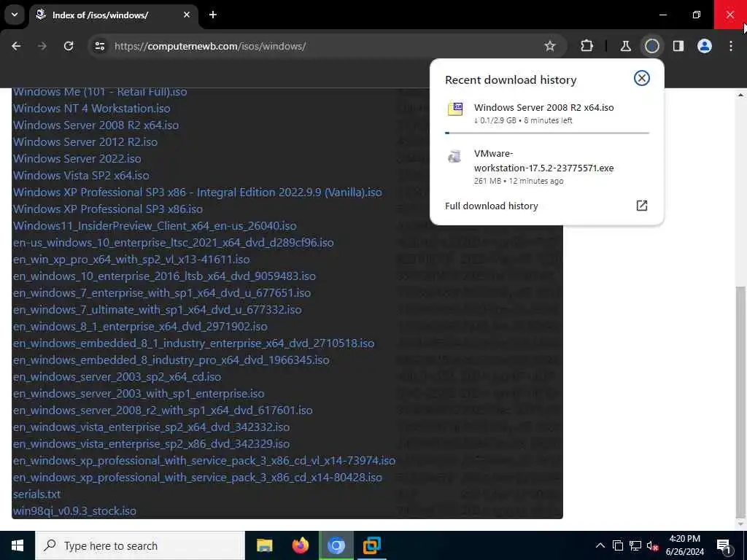Open the tab search dropdown arrow
The width and height of the screenshot is (747, 560).
15,15
